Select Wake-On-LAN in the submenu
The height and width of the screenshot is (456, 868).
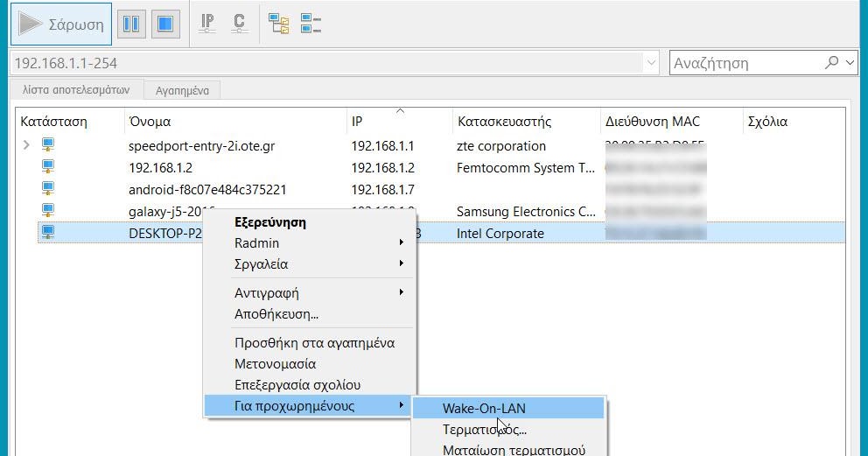508,409
